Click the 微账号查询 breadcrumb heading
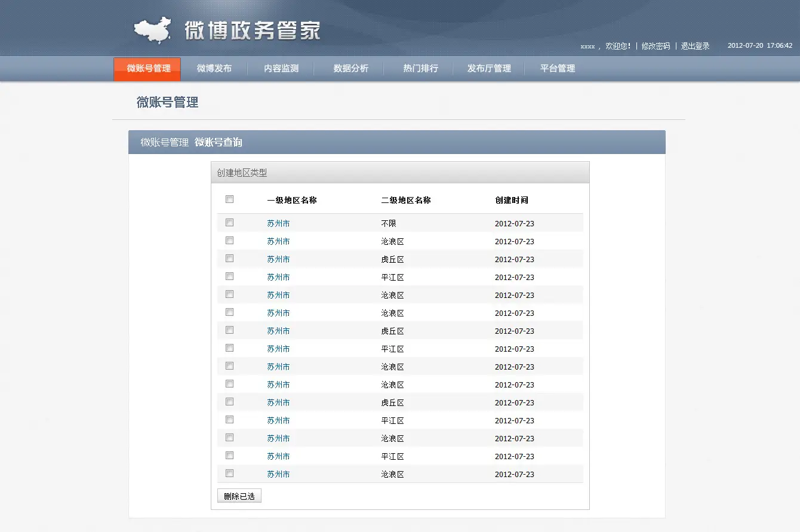800x532 pixels. pyautogui.click(x=219, y=142)
